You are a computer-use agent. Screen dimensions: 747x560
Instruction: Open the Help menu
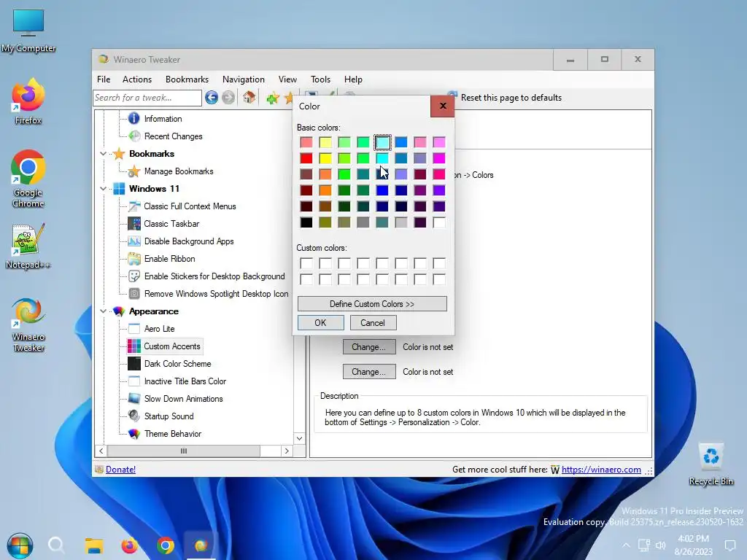point(354,79)
